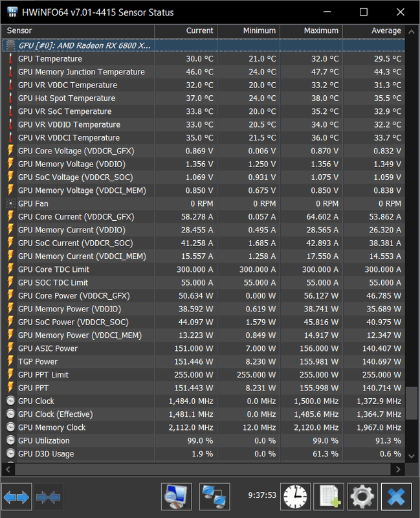Click the collapse columns arrows button
Viewport: 420px width, 518px height.
tap(49, 497)
